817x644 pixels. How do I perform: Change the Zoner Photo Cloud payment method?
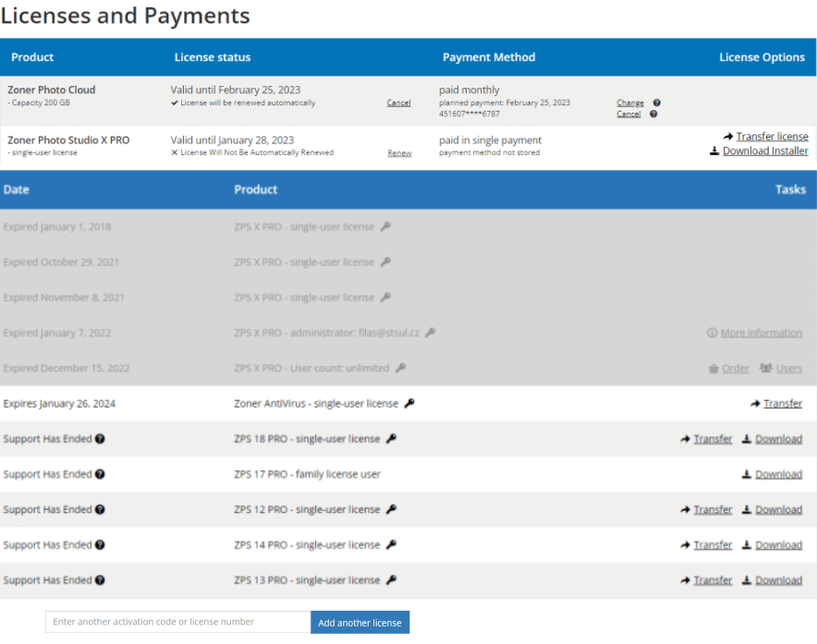[x=630, y=103]
